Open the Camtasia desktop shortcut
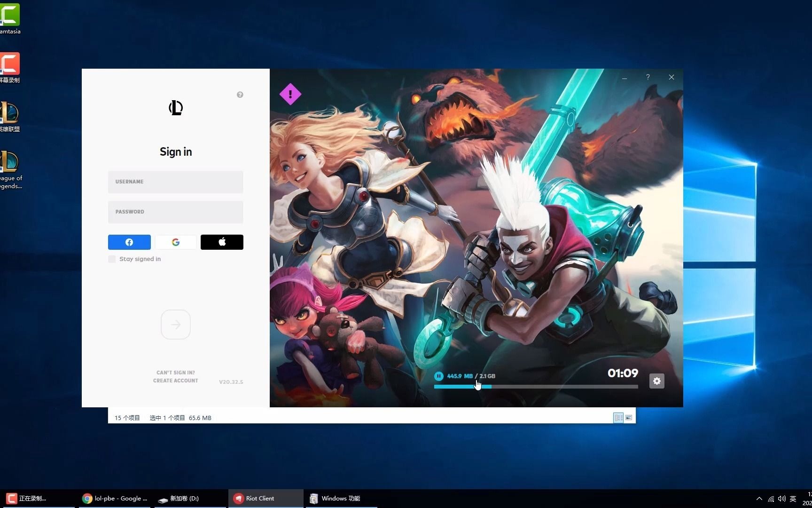Viewport: 812px width, 508px height. tap(10, 19)
